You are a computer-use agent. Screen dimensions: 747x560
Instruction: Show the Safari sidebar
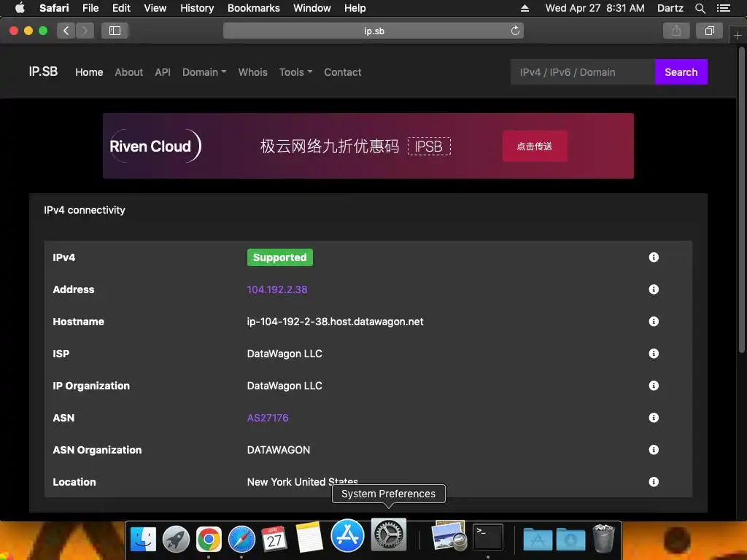115,31
